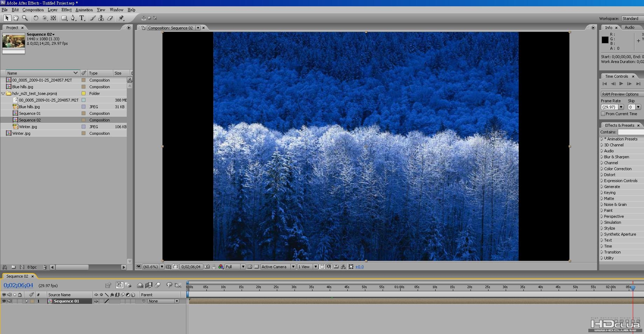Toggle the transparency grid checkerboard
This screenshot has height=334, width=644.
[256, 267]
